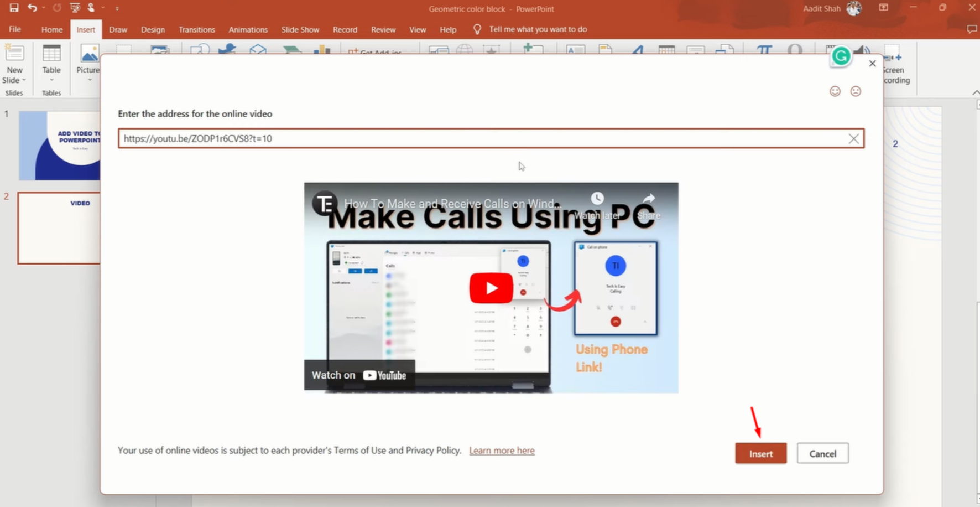
Task: Open the Grammarly assistant
Action: click(x=841, y=56)
